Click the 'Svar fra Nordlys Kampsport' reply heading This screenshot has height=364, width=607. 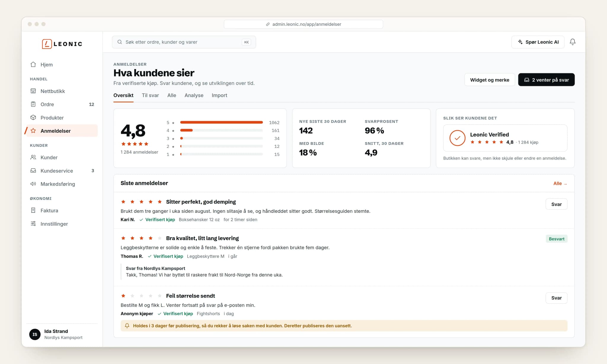156,268
